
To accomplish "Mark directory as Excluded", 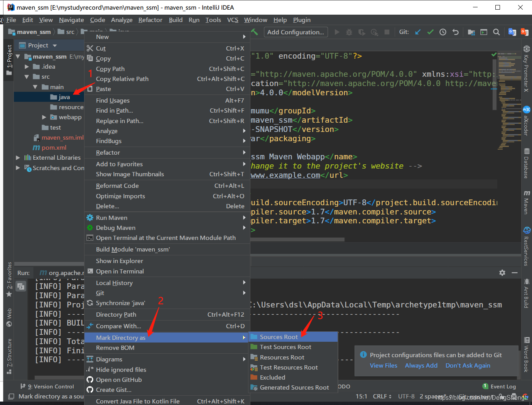I will (293, 378).
